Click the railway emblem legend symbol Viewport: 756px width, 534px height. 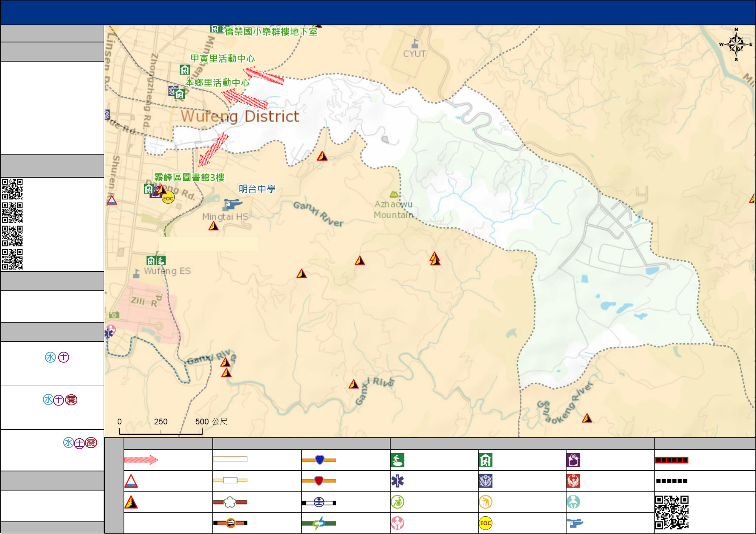(x=319, y=502)
